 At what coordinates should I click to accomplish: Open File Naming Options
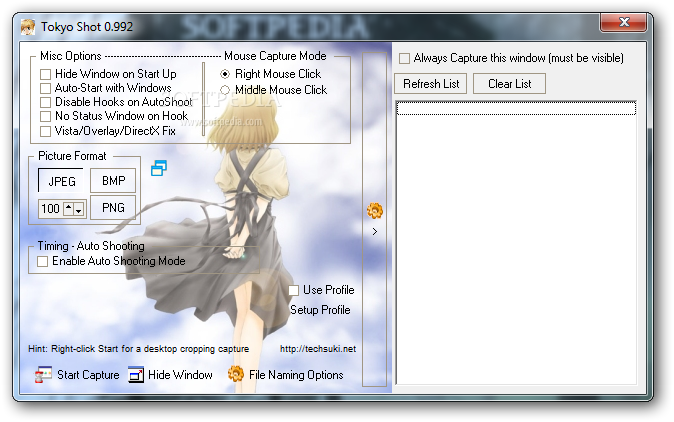click(296, 375)
